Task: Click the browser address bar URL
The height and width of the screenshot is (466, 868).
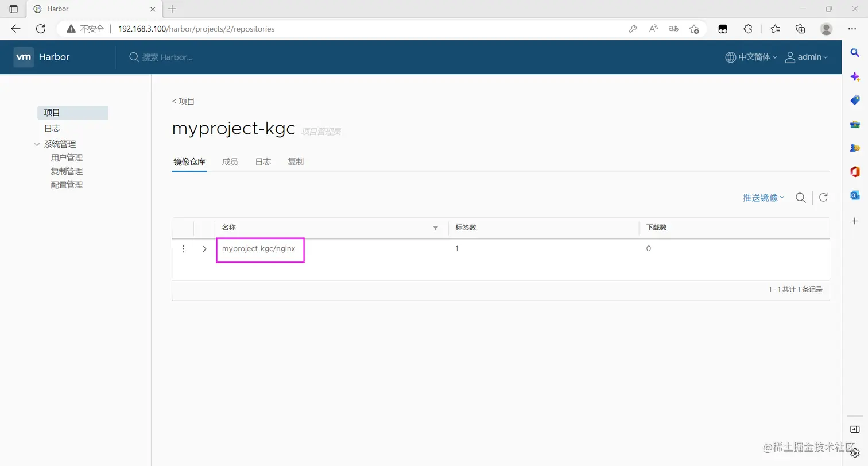Action: [196, 29]
